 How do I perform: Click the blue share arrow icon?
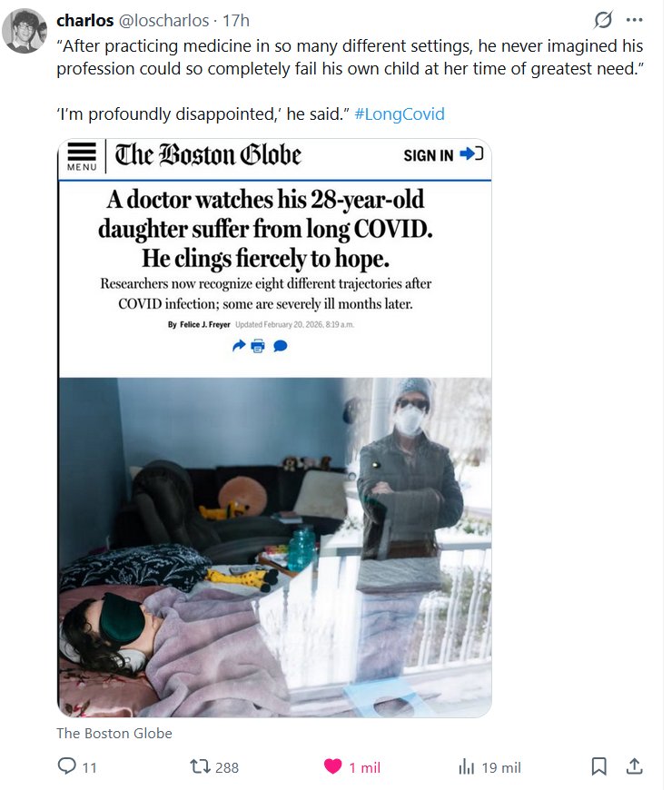(x=239, y=346)
